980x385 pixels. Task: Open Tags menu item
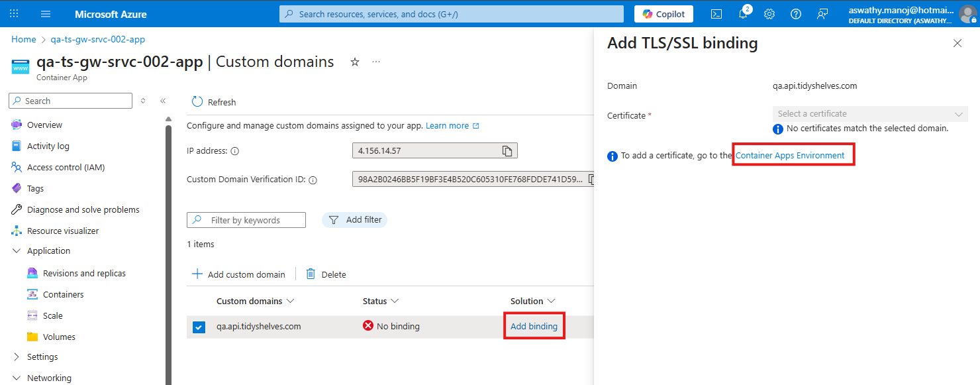[x=35, y=188]
